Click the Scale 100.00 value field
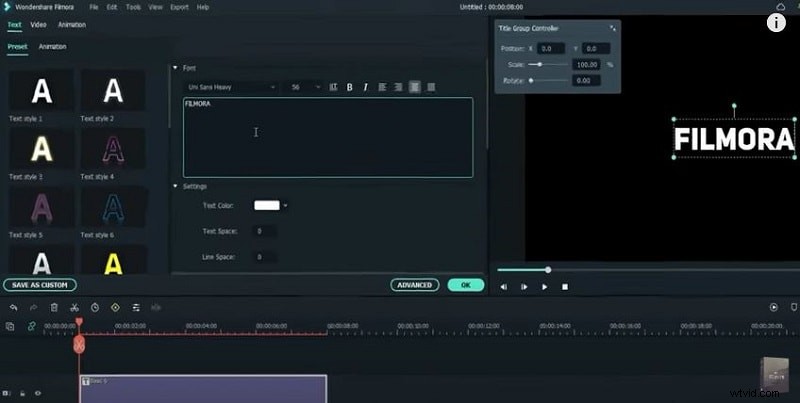Image resolution: width=800 pixels, height=403 pixels. 586,65
